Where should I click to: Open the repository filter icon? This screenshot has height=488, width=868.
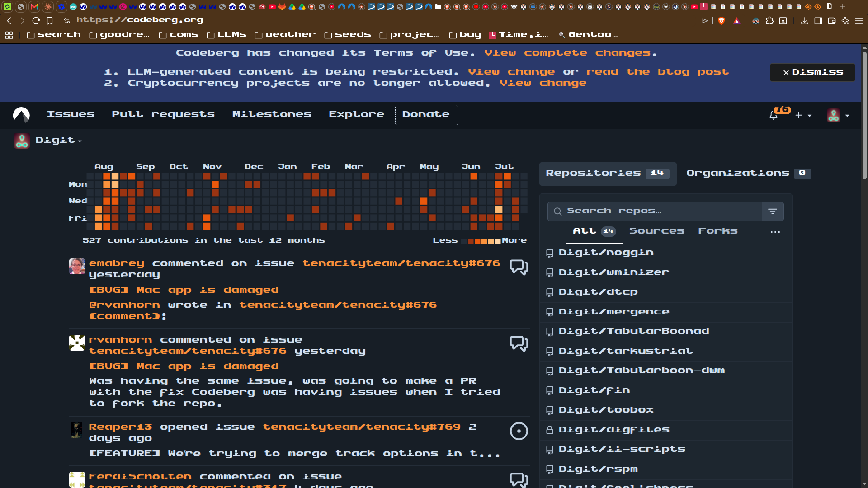(773, 211)
